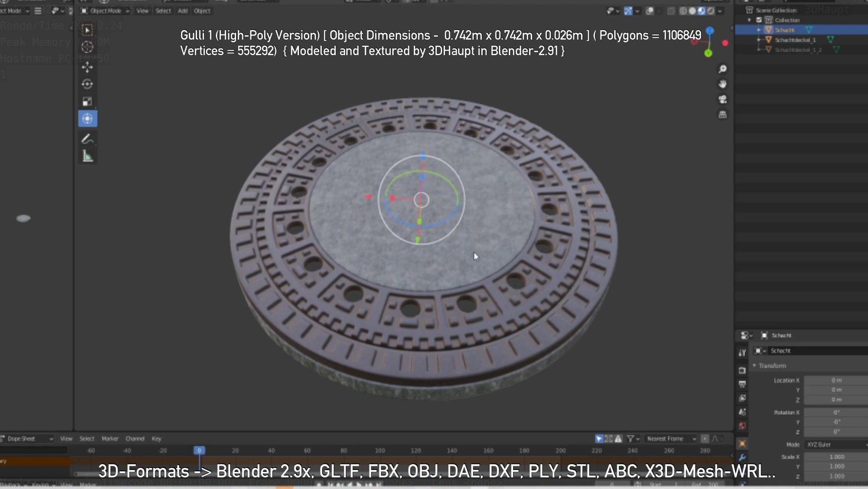Open the Object Mode dropdown

(x=105, y=11)
